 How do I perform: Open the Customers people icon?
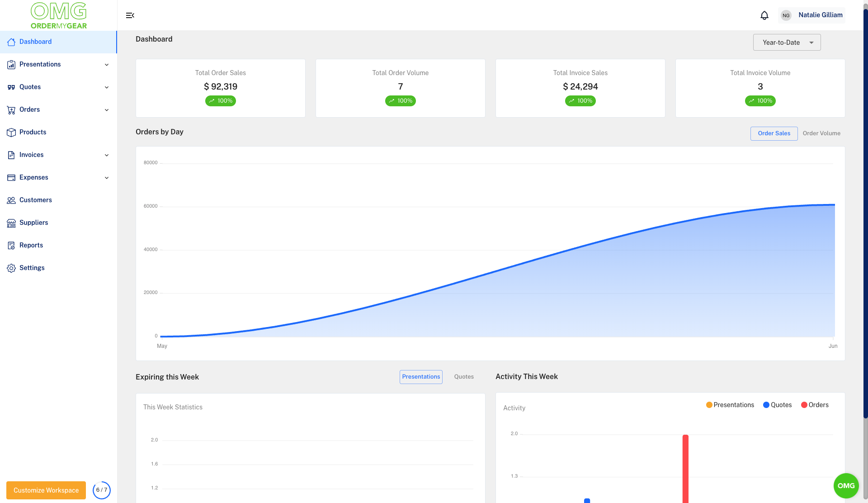pos(11,200)
